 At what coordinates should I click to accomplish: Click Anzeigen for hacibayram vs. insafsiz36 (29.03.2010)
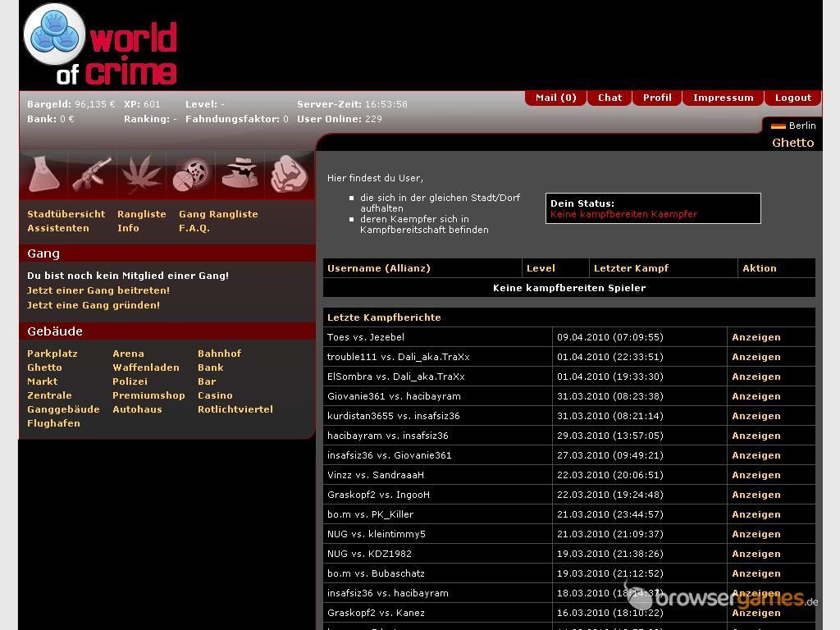pos(756,436)
